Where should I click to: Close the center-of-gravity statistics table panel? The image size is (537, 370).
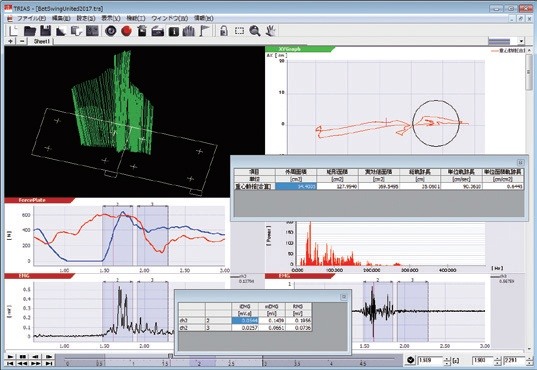[x=520, y=163]
